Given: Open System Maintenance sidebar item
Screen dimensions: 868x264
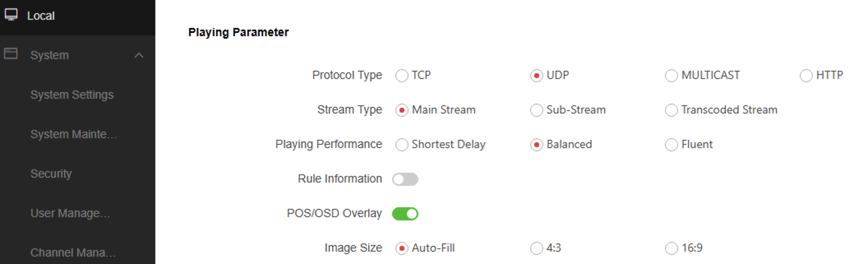Looking at the screenshot, I should [x=74, y=134].
